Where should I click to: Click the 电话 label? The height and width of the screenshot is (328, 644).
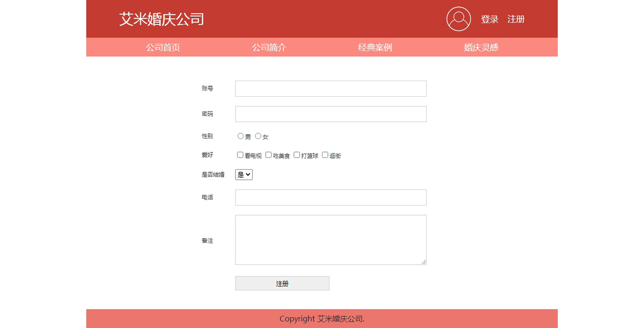[x=207, y=198]
